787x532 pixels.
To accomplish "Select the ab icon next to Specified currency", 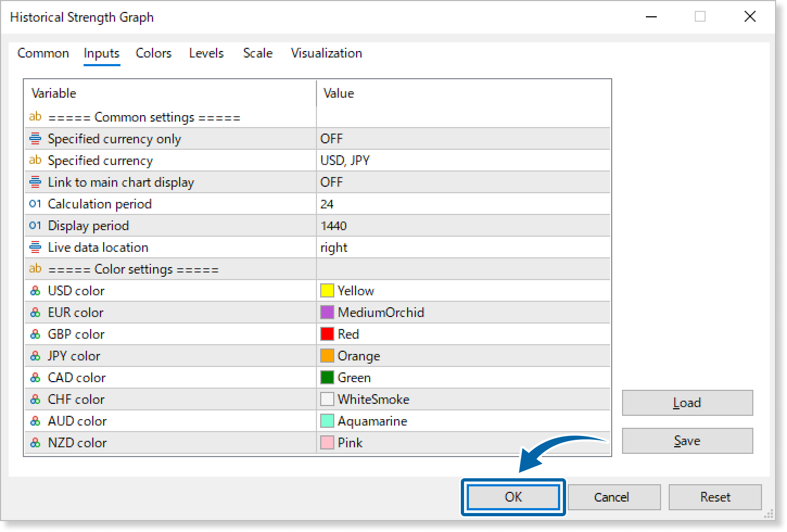I will (35, 160).
